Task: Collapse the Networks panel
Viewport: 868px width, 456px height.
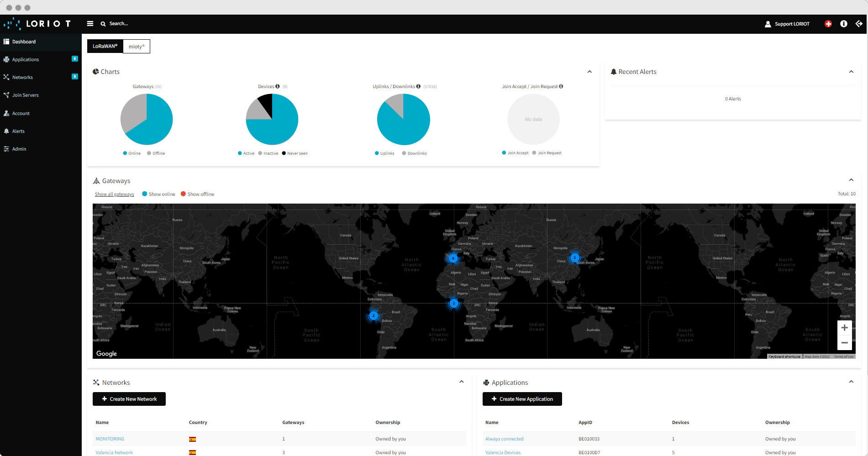Action: coord(462,382)
